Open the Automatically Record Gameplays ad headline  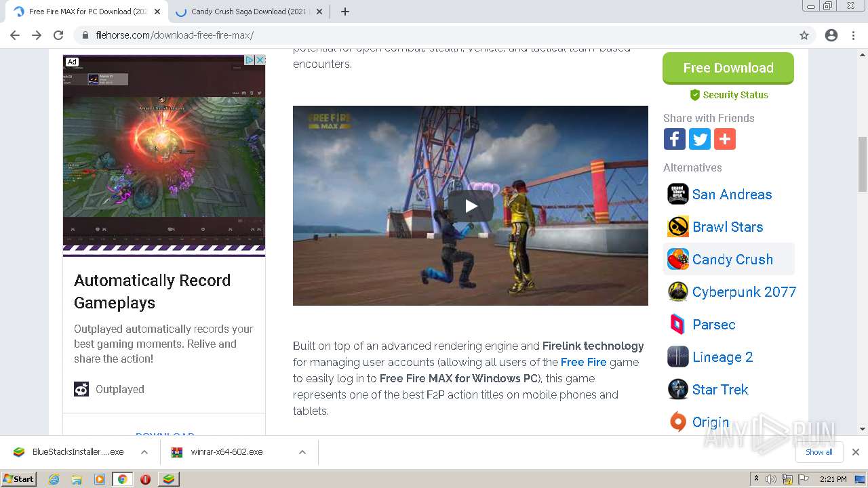click(x=153, y=291)
